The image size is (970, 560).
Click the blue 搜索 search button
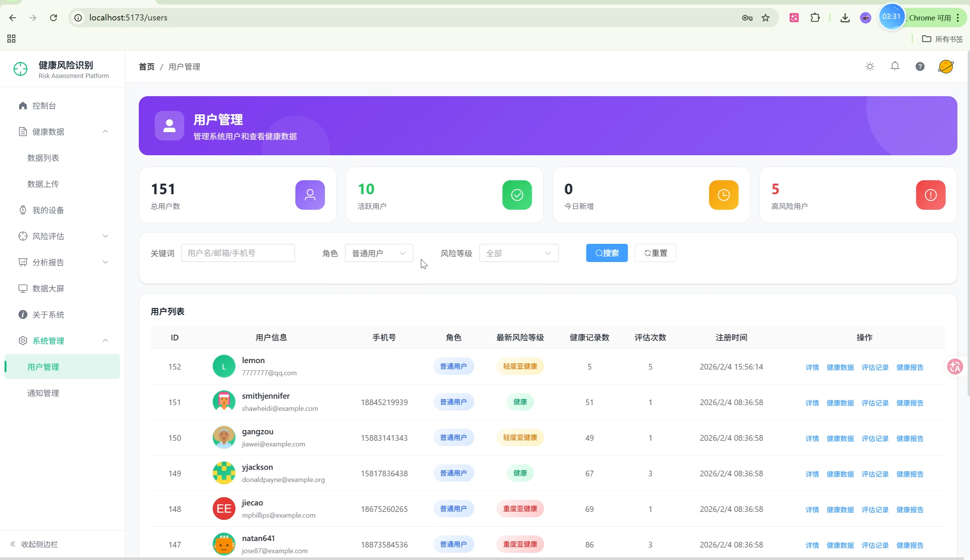606,253
